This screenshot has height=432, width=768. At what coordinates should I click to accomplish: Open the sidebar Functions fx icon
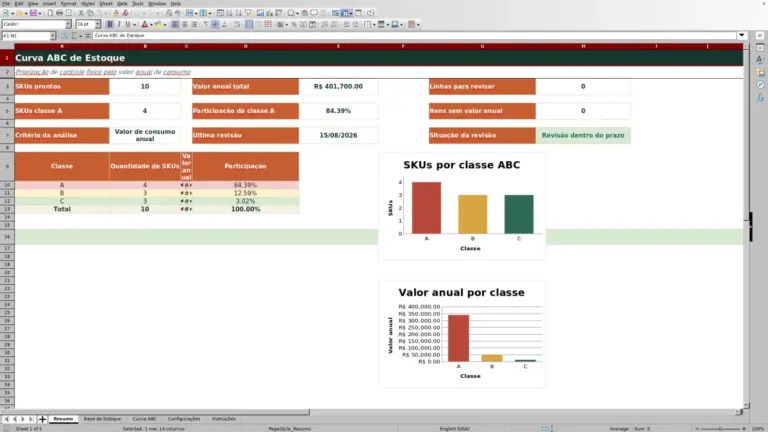click(760, 98)
